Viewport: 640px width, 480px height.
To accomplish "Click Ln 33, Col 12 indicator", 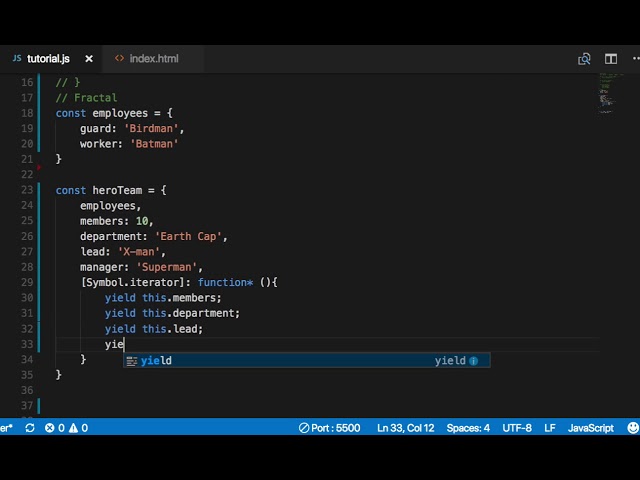I will (x=405, y=428).
